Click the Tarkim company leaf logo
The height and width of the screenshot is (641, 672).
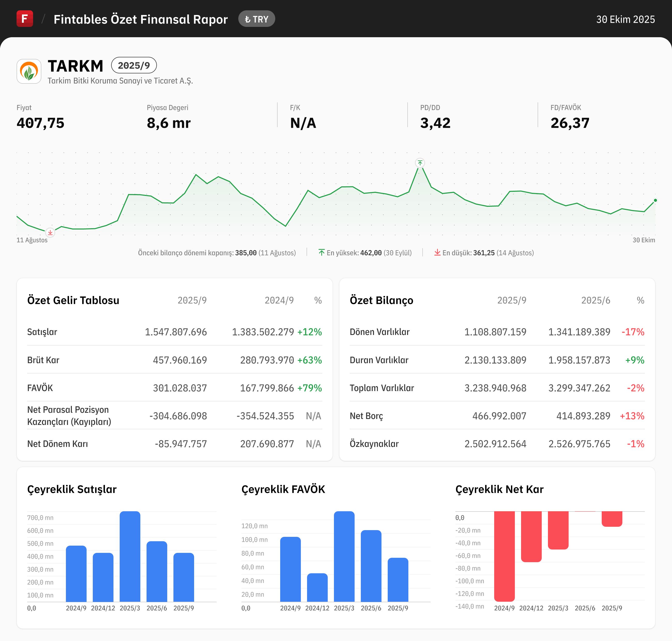[29, 71]
